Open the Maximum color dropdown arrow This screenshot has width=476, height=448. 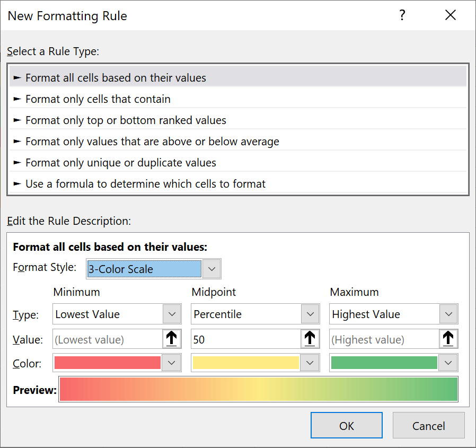(449, 363)
